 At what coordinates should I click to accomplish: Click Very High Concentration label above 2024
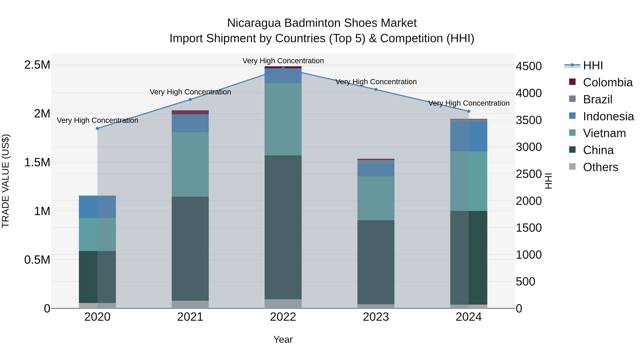point(469,103)
